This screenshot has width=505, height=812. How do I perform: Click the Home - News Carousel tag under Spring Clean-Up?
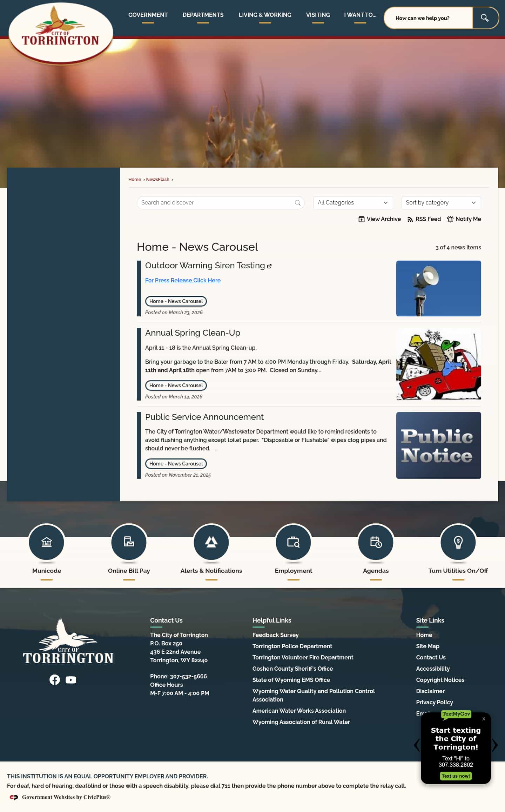[x=176, y=385]
